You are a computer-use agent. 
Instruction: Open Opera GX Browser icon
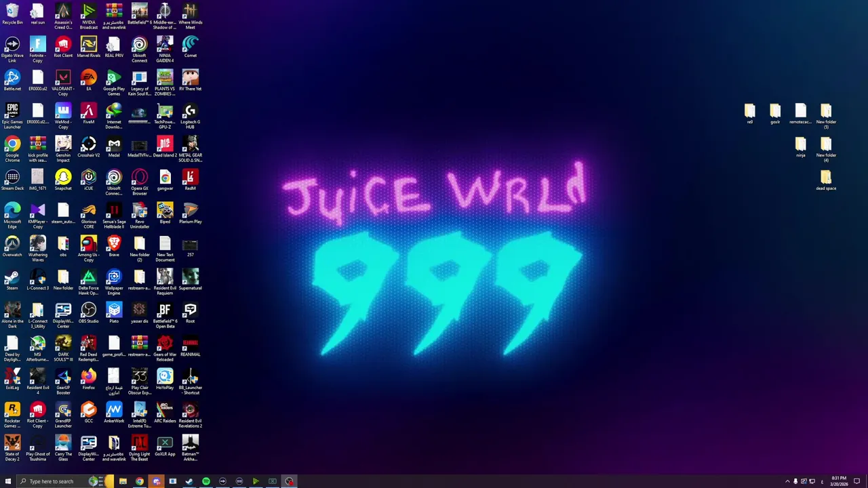point(139,182)
